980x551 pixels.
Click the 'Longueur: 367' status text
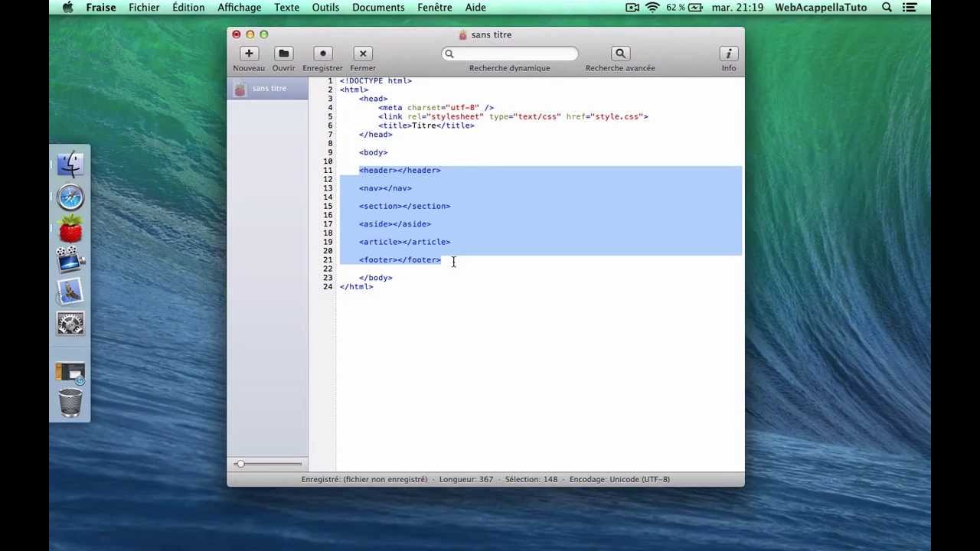(466, 479)
